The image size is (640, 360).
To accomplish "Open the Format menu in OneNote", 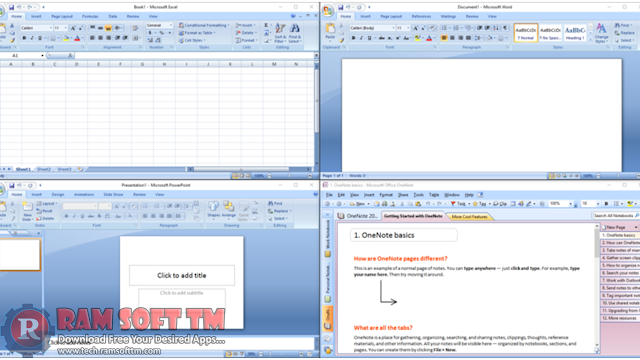I will pyautogui.click(x=386, y=195).
